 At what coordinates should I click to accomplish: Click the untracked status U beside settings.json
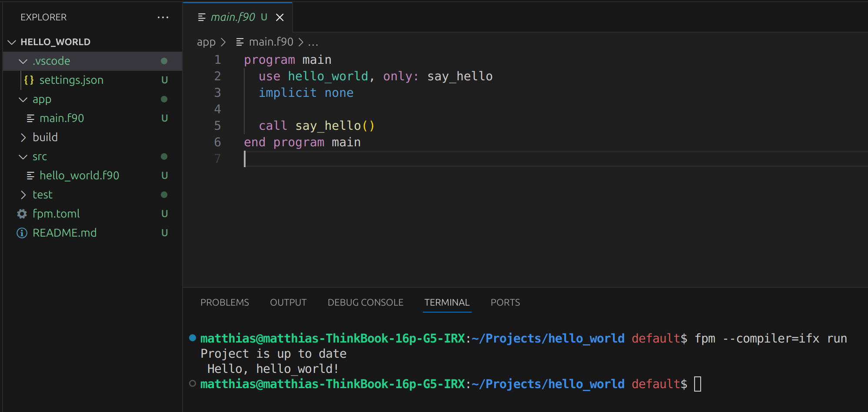pos(164,80)
